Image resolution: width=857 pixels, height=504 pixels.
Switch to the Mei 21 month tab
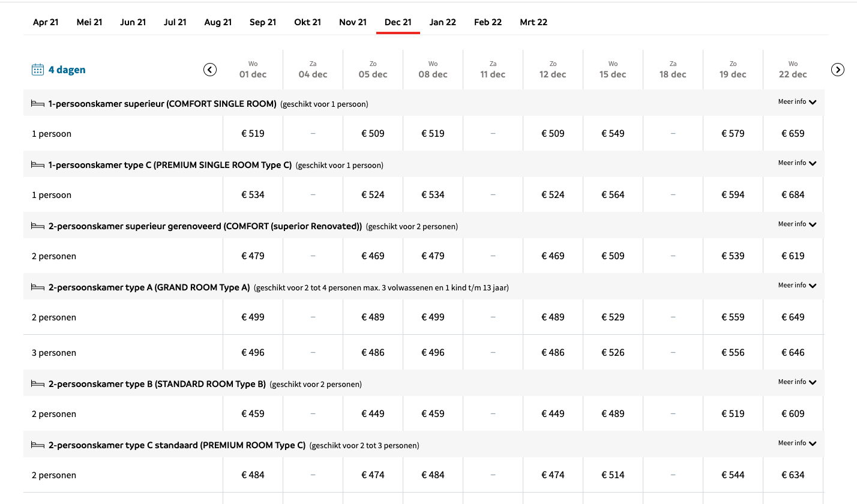89,22
